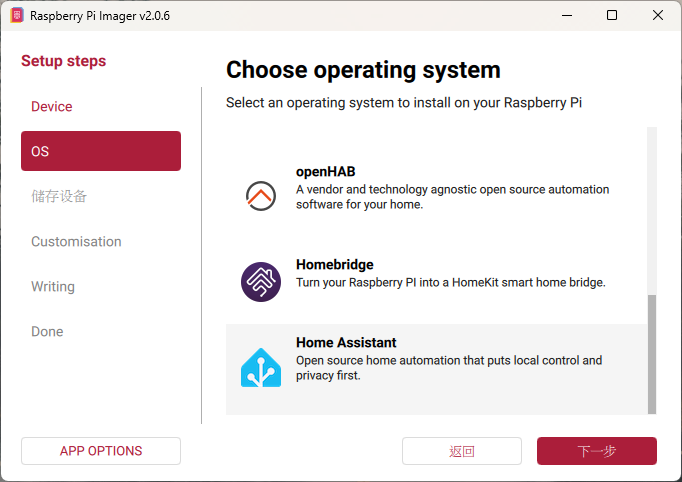Screen dimensions: 682x482
Task: Open APP OPTIONS
Action: (101, 451)
